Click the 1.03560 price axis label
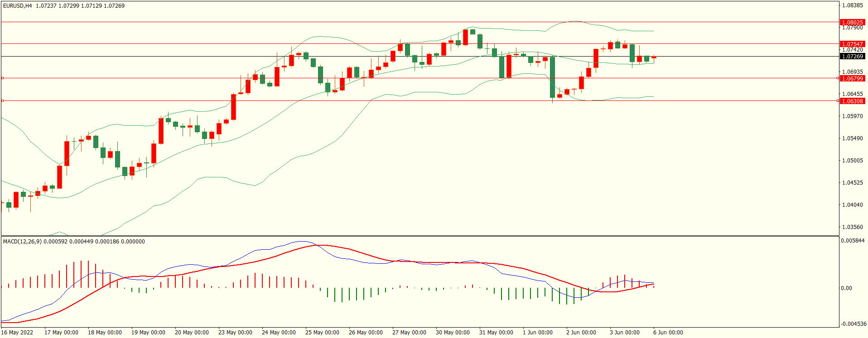 853,227
